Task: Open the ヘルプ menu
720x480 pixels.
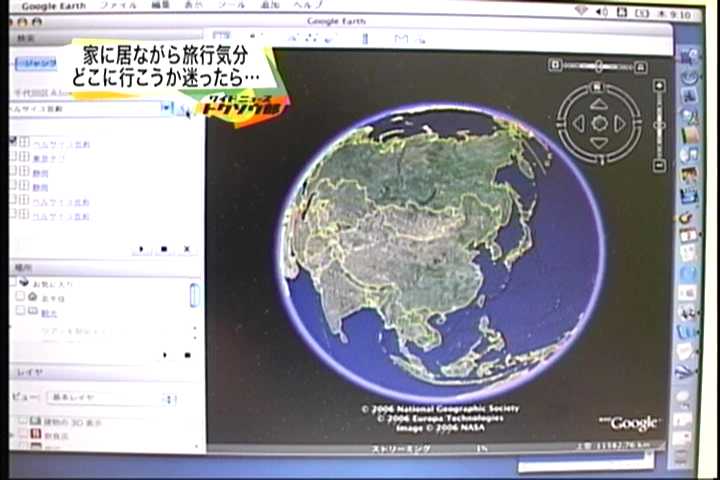Action: click(309, 5)
